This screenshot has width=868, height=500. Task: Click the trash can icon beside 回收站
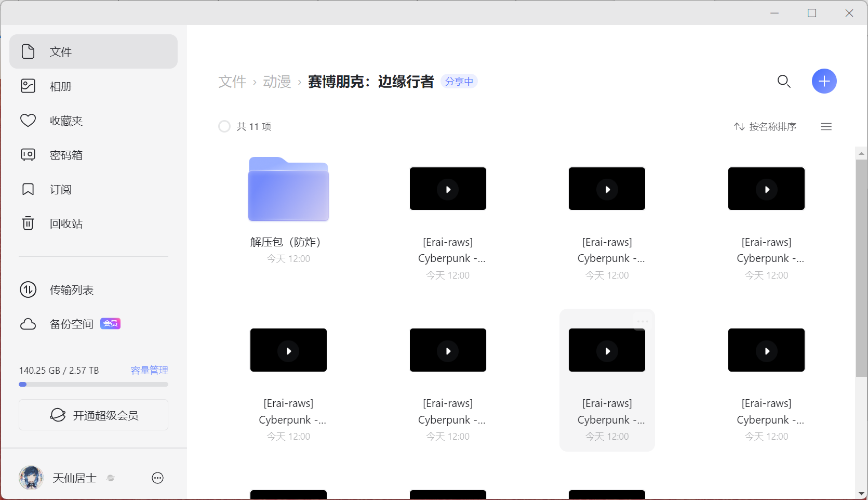[x=28, y=223]
